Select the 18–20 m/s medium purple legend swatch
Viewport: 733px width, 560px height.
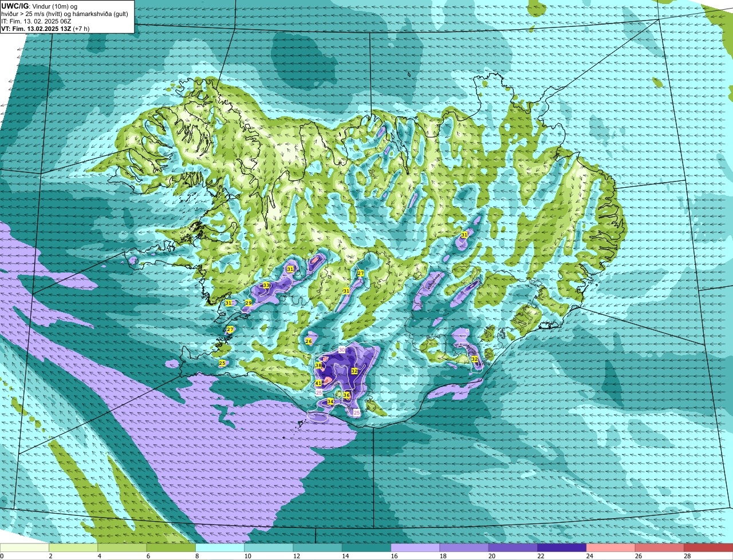coord(464,548)
